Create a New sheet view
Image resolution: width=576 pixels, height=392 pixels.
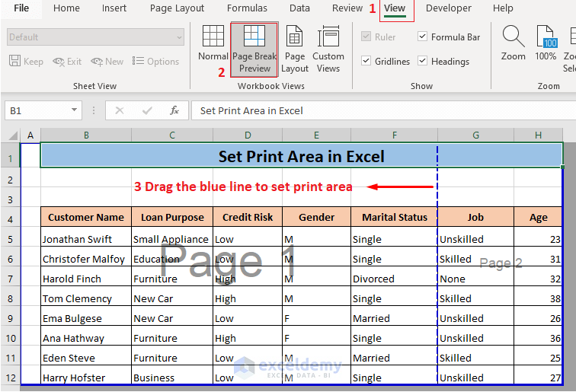coord(107,62)
